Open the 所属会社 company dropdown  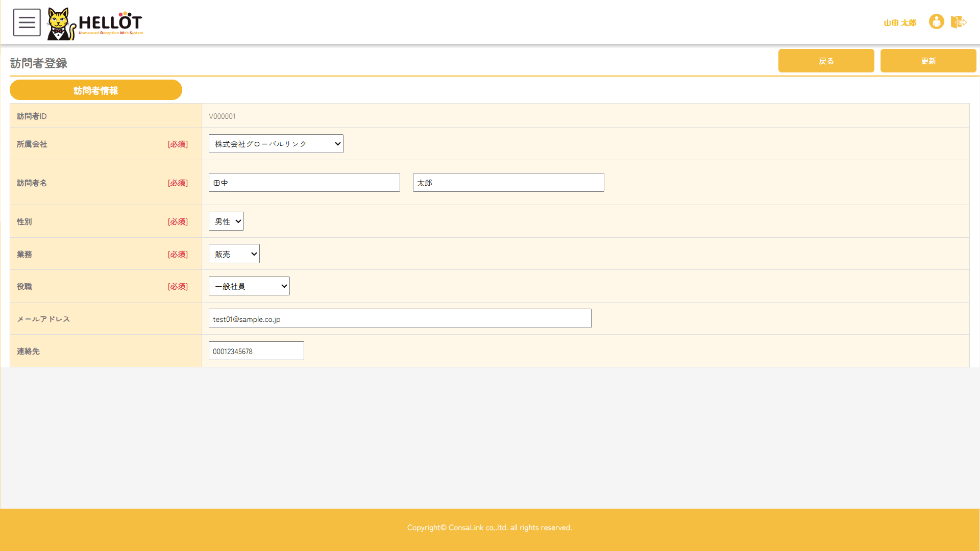click(276, 144)
